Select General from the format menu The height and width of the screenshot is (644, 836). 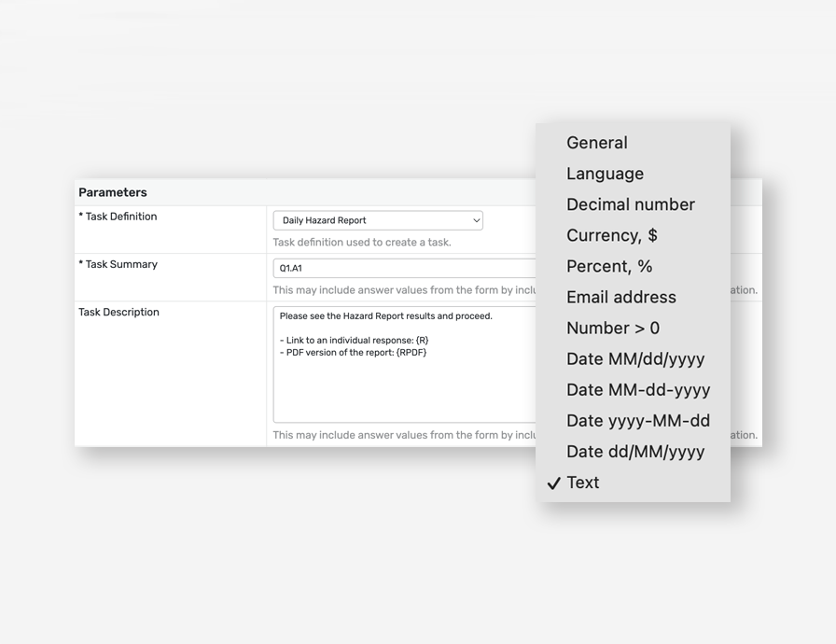click(597, 143)
